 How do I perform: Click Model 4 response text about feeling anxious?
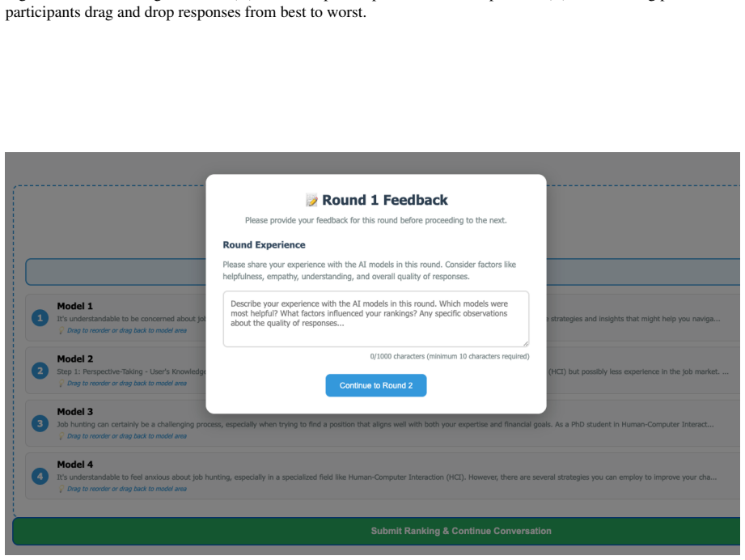[x=387, y=477]
